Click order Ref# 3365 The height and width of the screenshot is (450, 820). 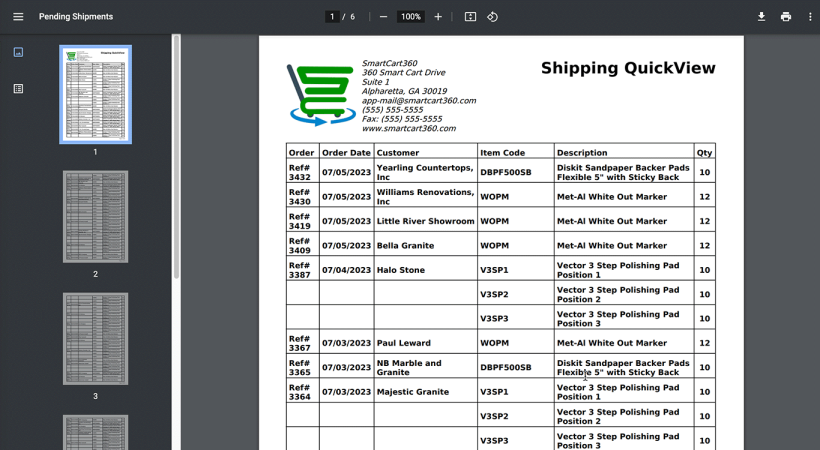point(300,367)
